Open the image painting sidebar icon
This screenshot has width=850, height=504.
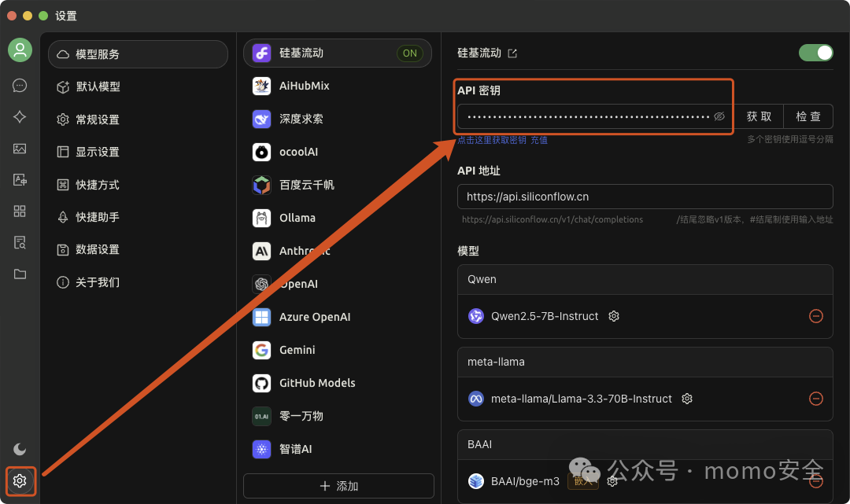[20, 149]
